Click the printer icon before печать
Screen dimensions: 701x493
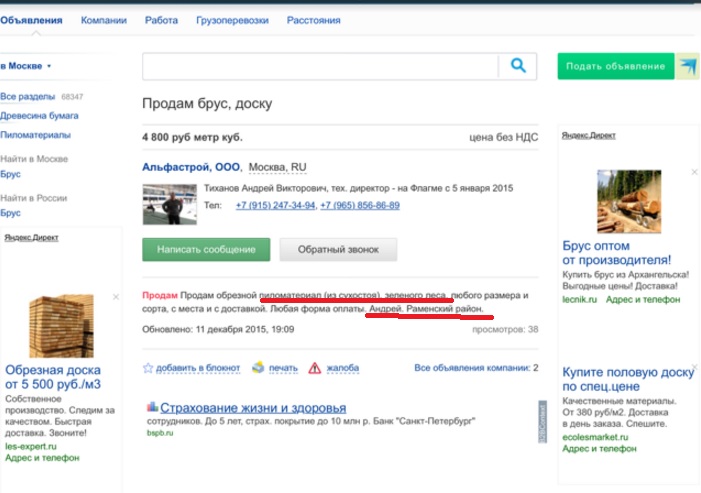click(x=258, y=367)
